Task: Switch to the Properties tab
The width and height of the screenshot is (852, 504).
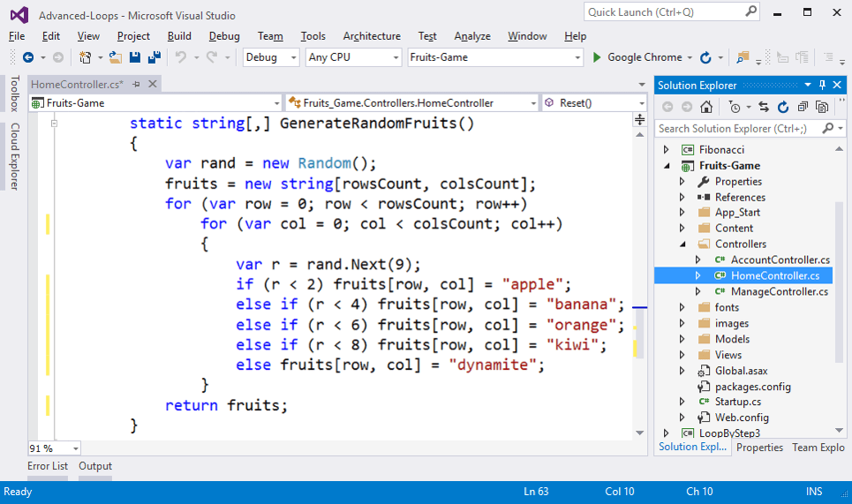Action: [759, 448]
